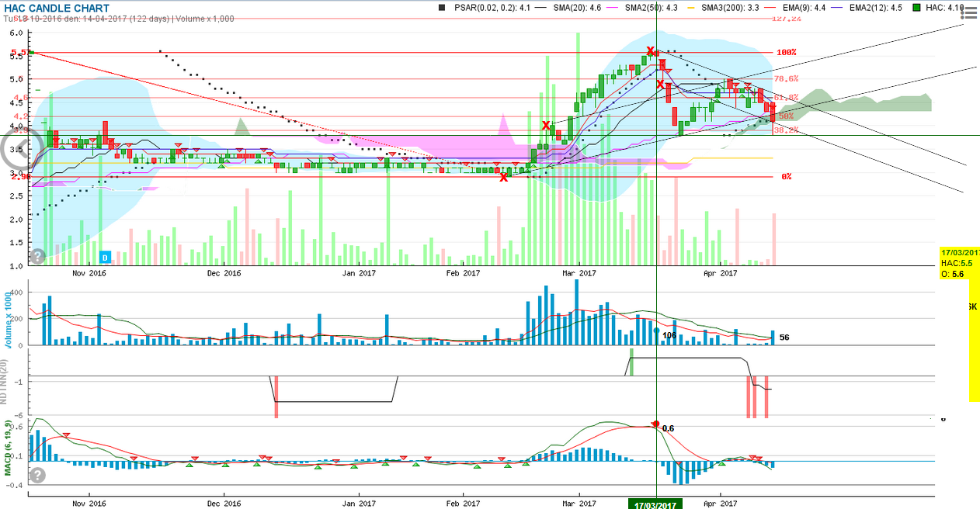Click the volume value label 56
Image resolution: width=980 pixels, height=509 pixels.
784,338
